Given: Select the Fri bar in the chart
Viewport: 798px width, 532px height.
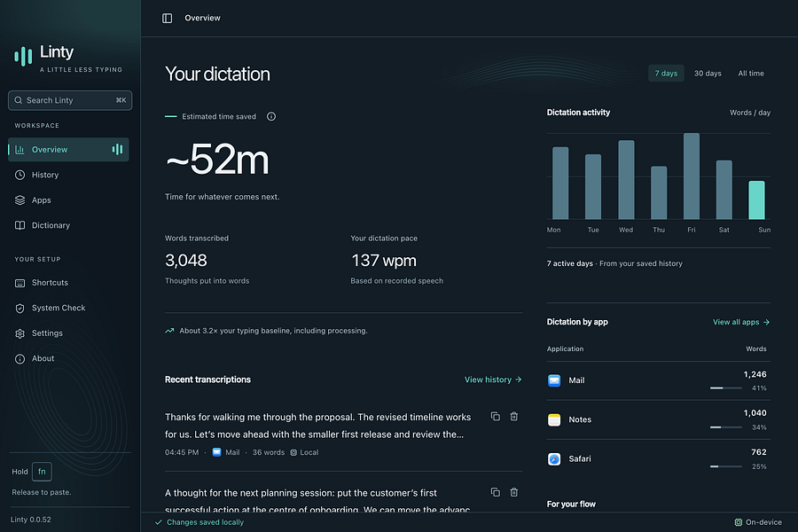Looking at the screenshot, I should point(691,176).
